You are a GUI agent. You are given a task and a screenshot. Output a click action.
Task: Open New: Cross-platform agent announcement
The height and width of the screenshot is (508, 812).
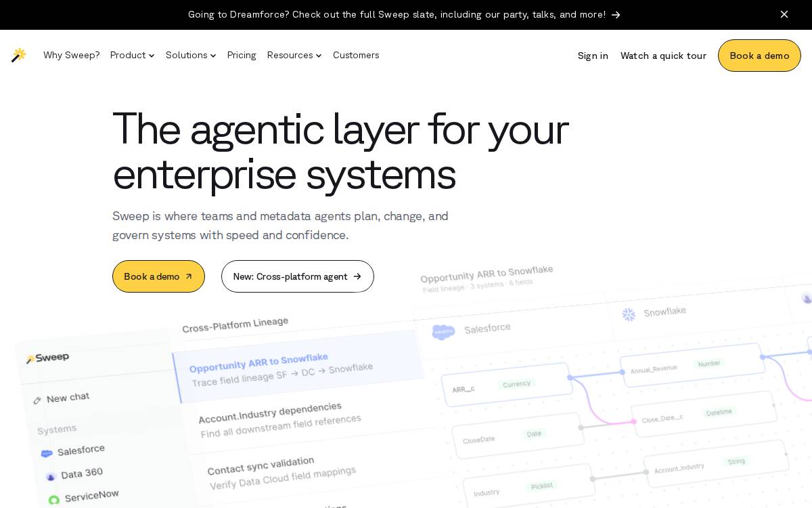(298, 276)
